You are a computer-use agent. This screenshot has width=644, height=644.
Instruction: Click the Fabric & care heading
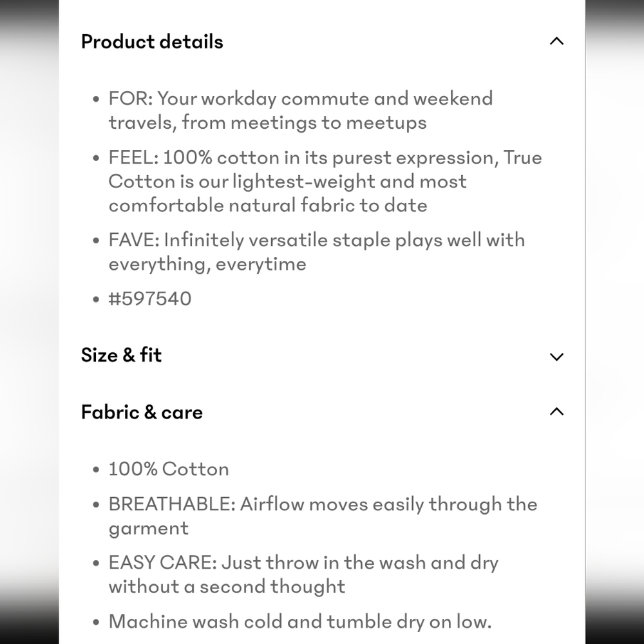click(x=142, y=412)
